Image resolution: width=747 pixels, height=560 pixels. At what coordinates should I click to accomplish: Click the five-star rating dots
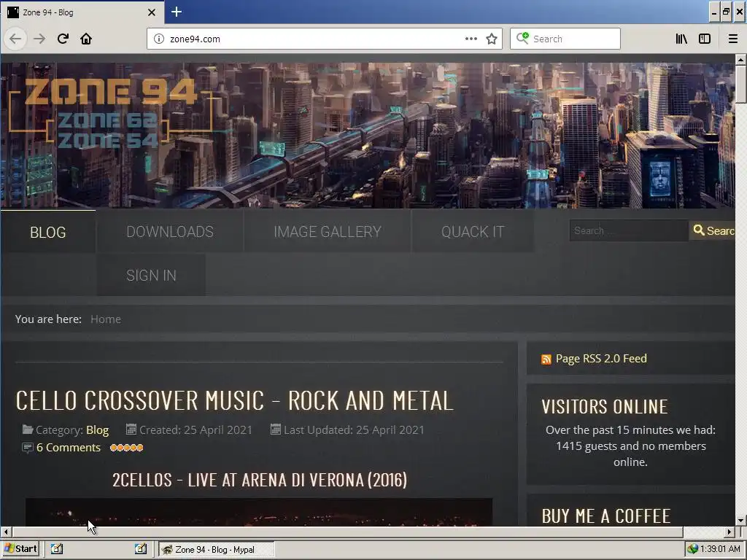click(126, 448)
